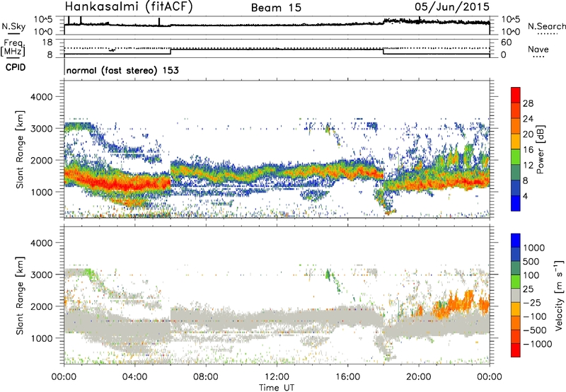Click the 24 label on Power colorbar
This screenshot has width=566, height=392.
[528, 119]
